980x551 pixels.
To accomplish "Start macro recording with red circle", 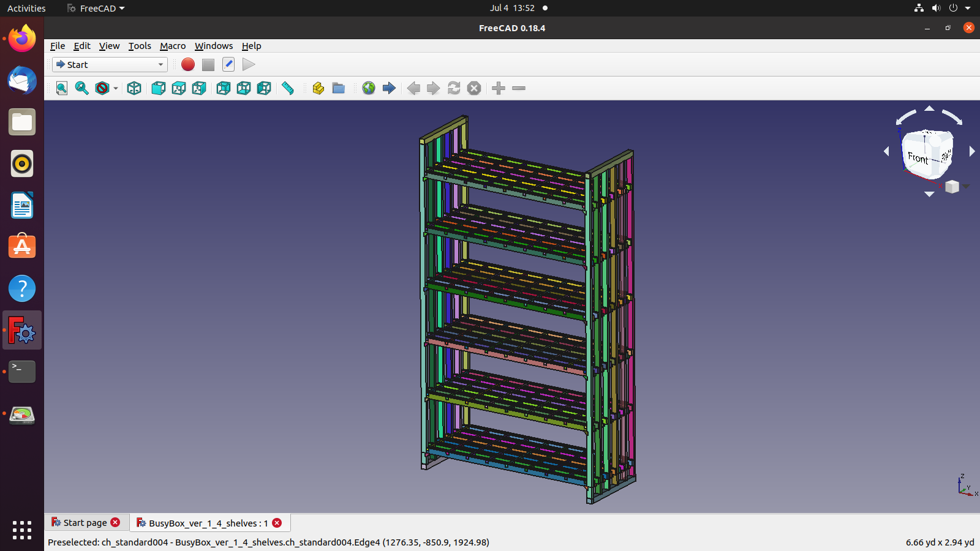I will tap(188, 64).
